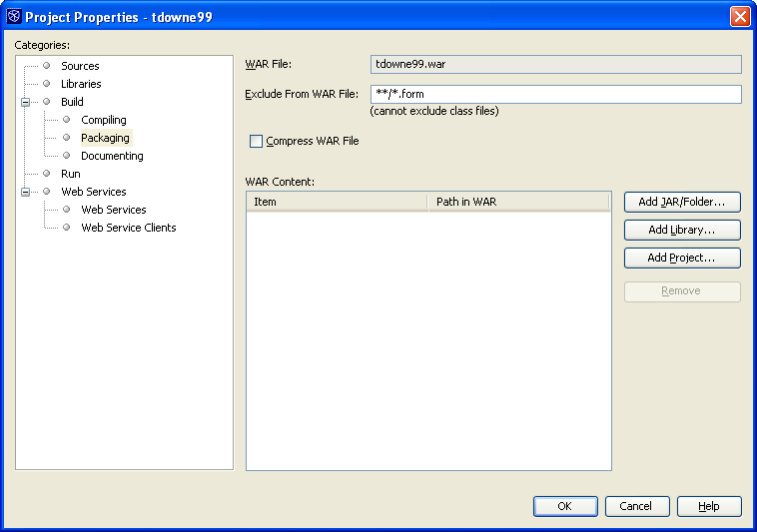
Task: Click the bullet icon next to Web Service Clients
Action: (67, 228)
